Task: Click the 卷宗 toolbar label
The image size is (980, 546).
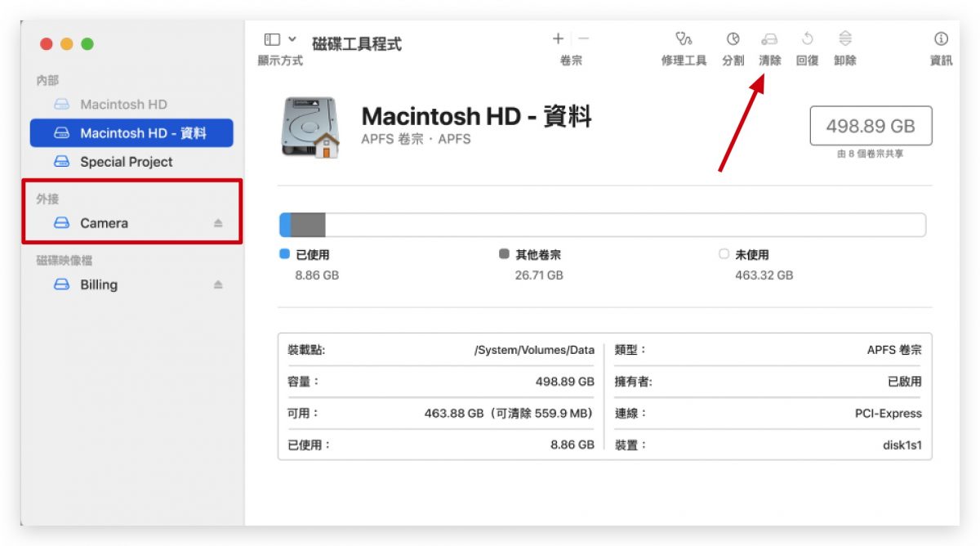Action: 571,60
